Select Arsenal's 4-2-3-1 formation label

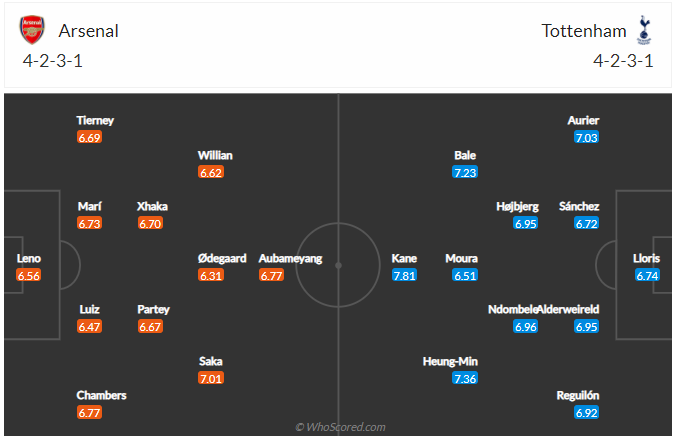pyautogui.click(x=53, y=61)
